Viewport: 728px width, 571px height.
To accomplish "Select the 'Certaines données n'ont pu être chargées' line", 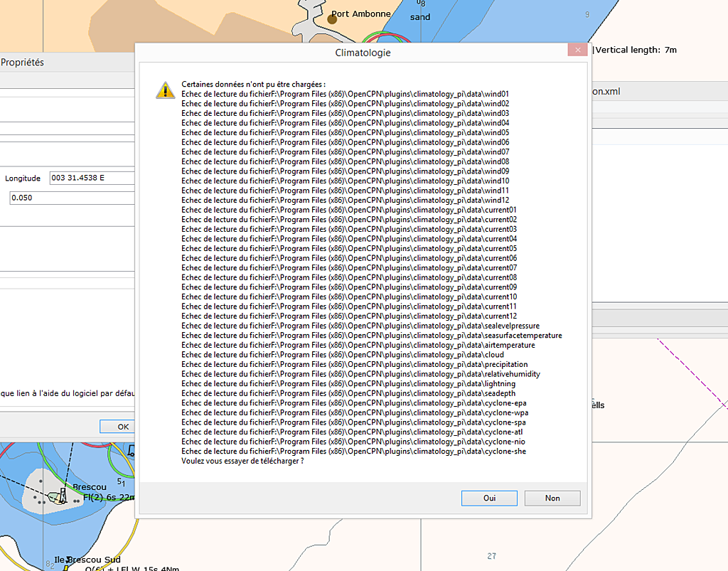I will [x=254, y=84].
